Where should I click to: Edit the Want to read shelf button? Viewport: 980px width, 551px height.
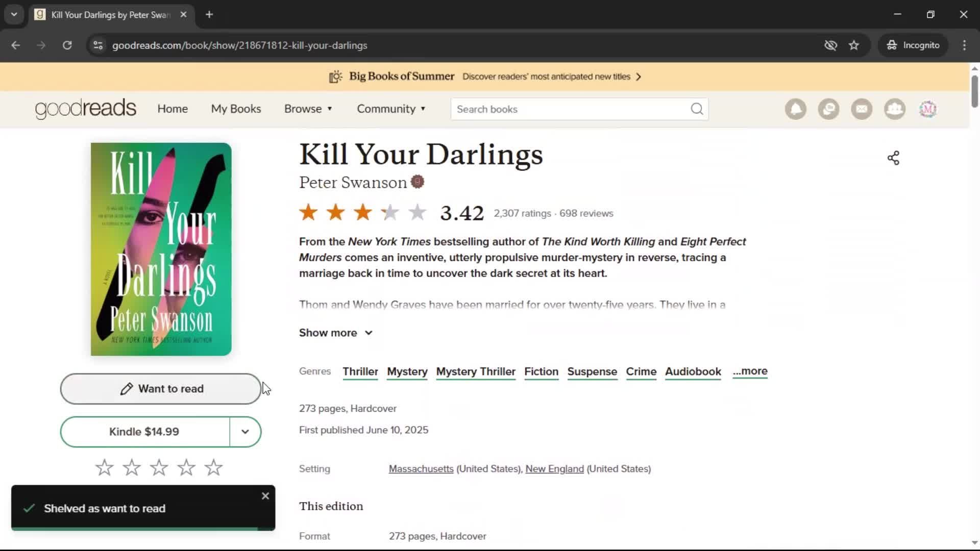[161, 389]
